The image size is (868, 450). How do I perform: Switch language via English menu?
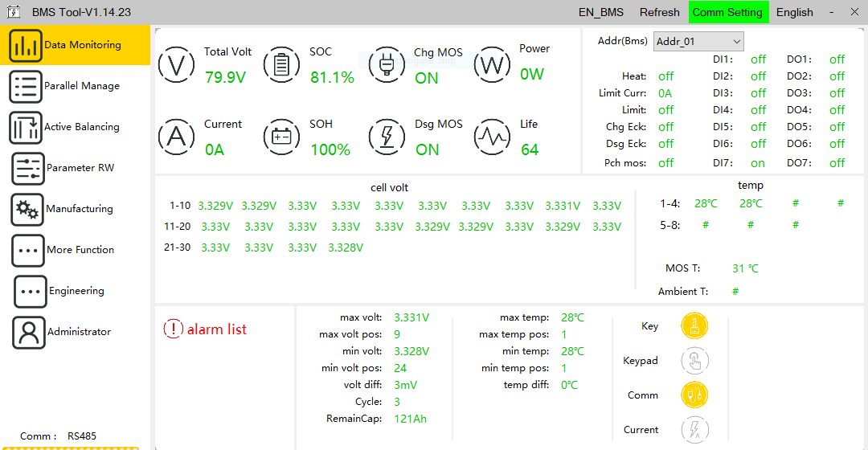tap(794, 12)
